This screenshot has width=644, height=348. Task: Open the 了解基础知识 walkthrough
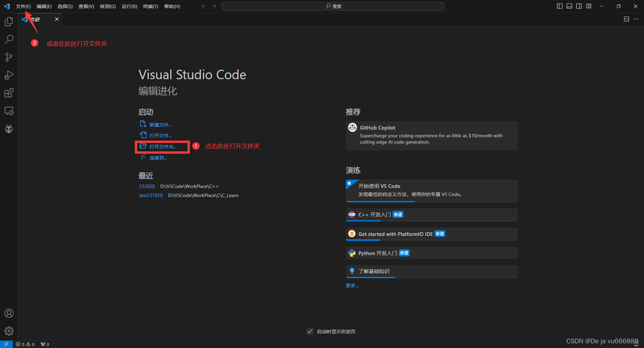click(432, 271)
